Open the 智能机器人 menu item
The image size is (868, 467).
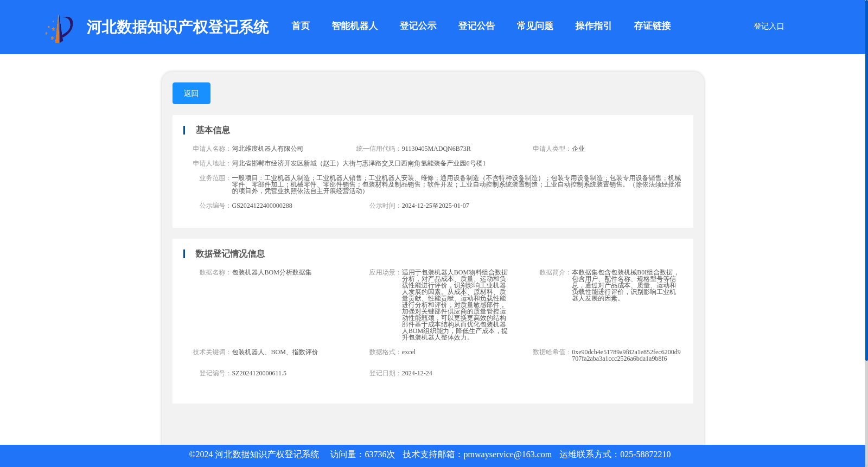[354, 26]
